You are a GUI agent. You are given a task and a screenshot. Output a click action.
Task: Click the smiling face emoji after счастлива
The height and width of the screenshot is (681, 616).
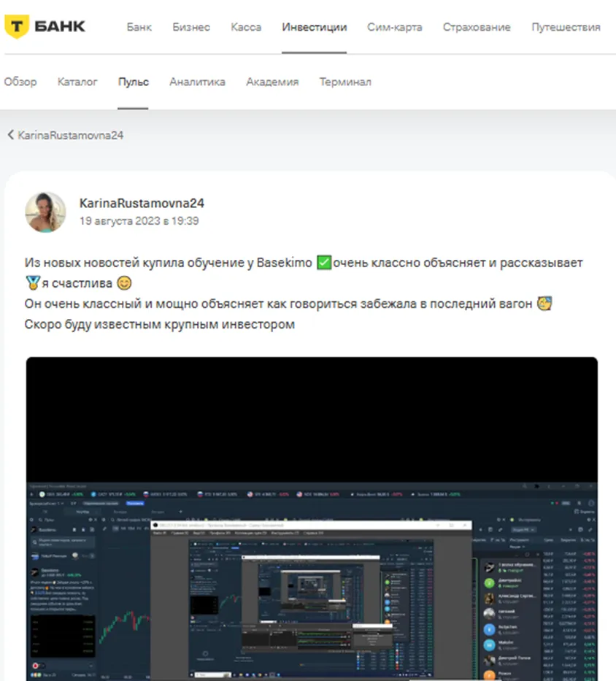point(124,283)
